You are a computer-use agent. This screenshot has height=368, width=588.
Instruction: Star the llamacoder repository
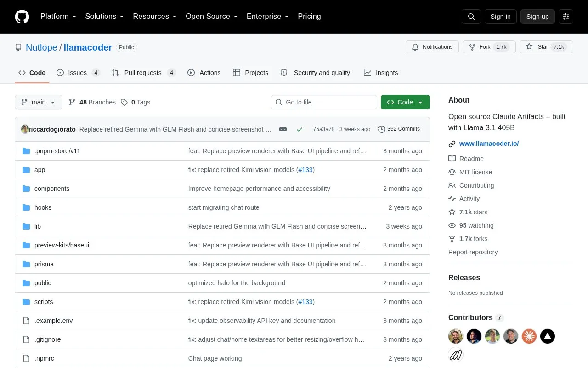pyautogui.click(x=546, y=47)
